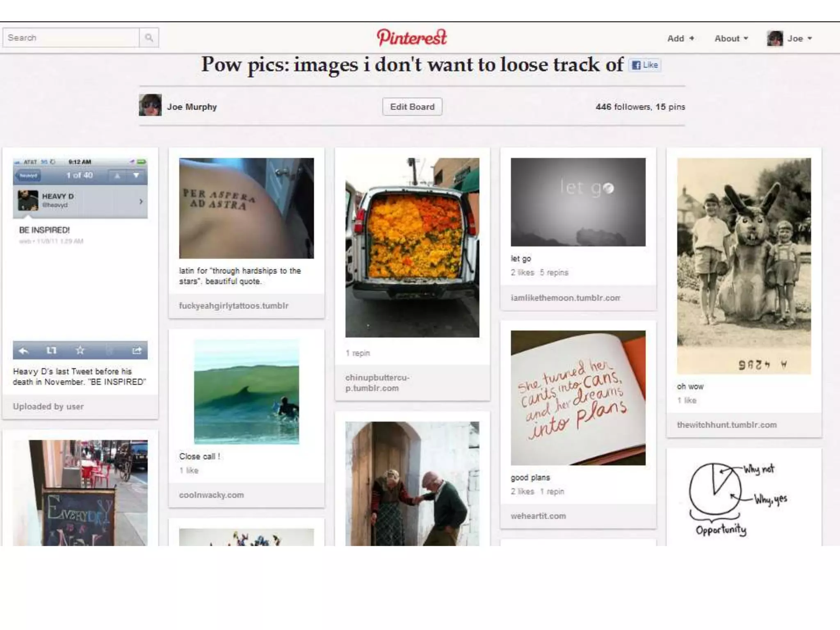This screenshot has height=630, width=840.
Task: Click the Pinterest logo
Action: point(411,38)
